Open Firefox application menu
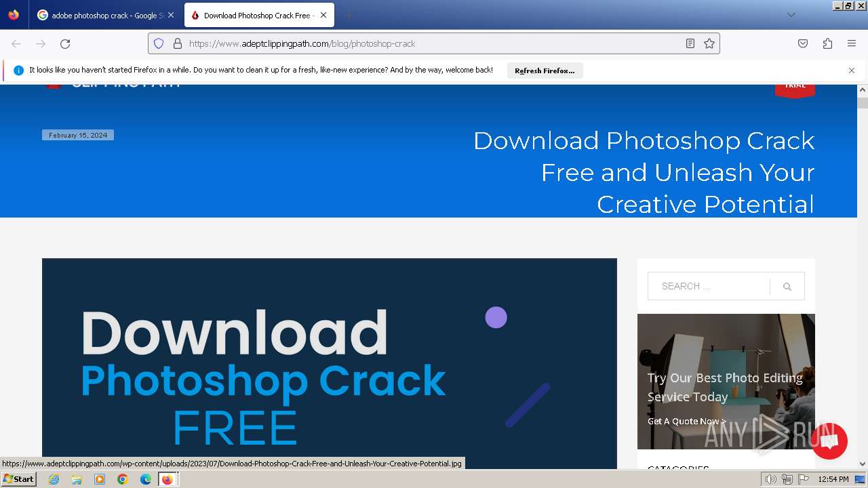This screenshot has width=868, height=488. point(852,43)
